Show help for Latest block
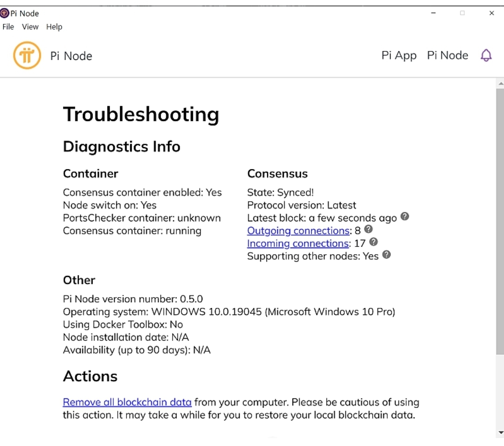Viewport: 504px width, 446px height. tap(405, 217)
